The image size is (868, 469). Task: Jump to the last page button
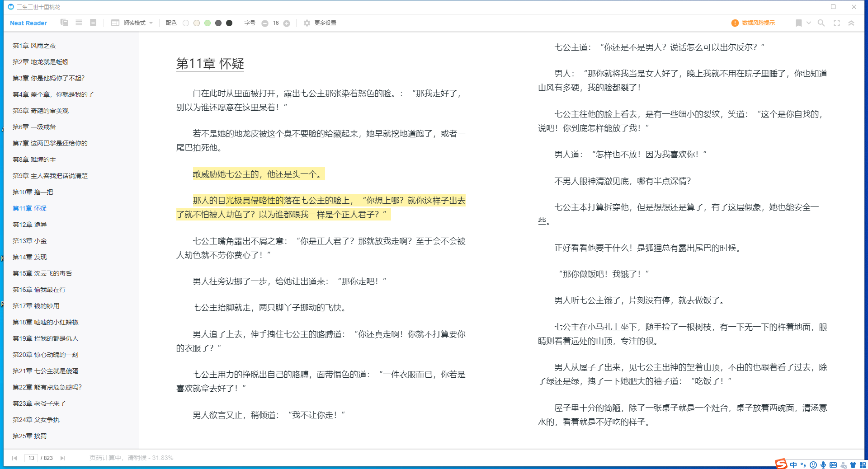(x=63, y=458)
